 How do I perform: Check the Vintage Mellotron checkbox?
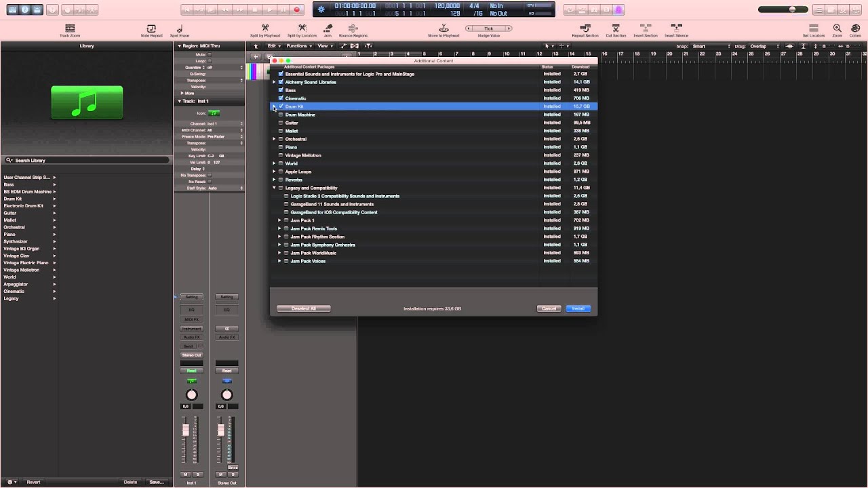tap(281, 155)
